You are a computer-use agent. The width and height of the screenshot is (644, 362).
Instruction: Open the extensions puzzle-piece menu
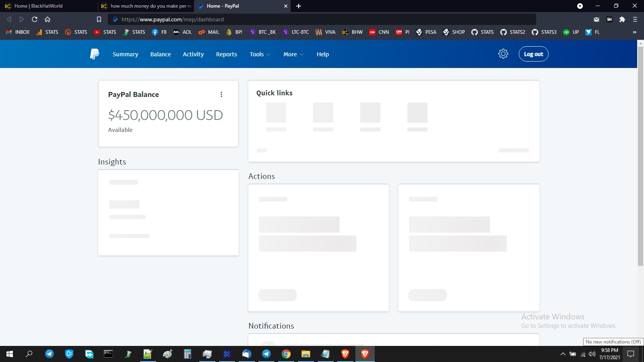622,19
